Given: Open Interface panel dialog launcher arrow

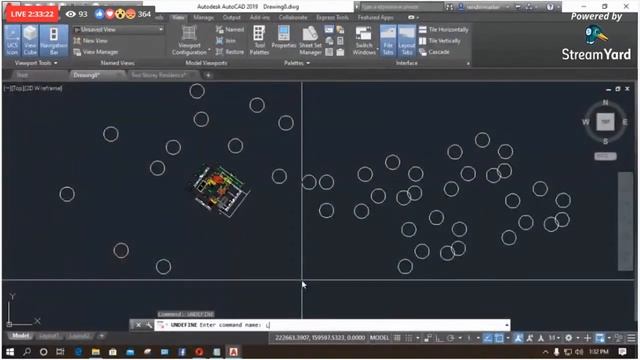Looking at the screenshot, I should pos(468,64).
